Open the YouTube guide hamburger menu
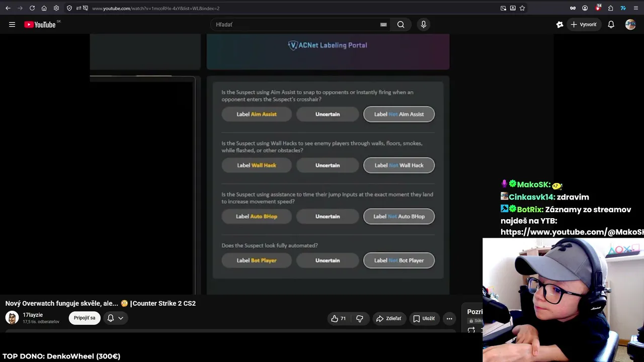Screen dimensions: 644x362 tap(12, 25)
